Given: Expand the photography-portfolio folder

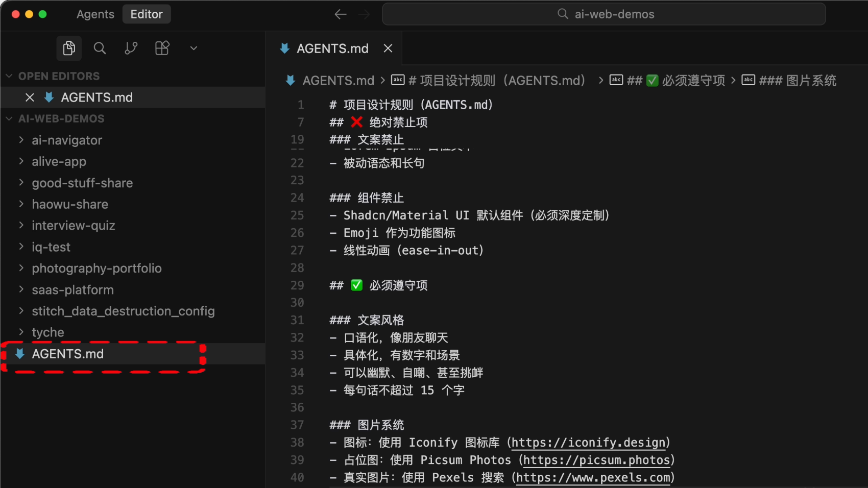Looking at the screenshot, I should pyautogui.click(x=97, y=269).
